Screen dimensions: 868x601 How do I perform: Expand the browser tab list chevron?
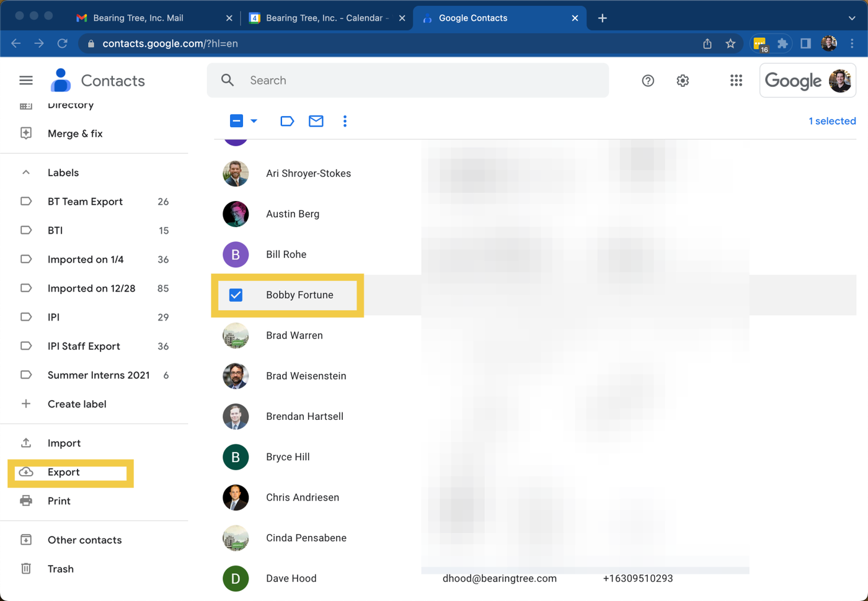point(851,18)
